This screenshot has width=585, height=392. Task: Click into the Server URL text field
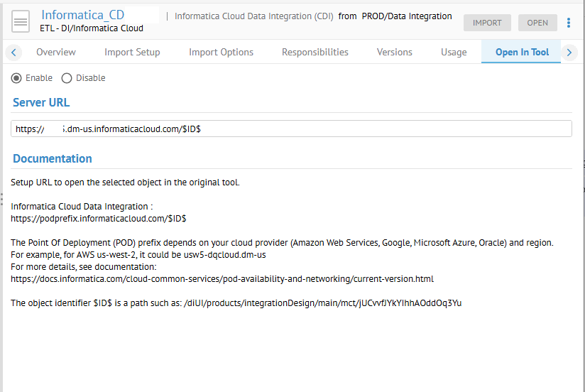coord(291,129)
